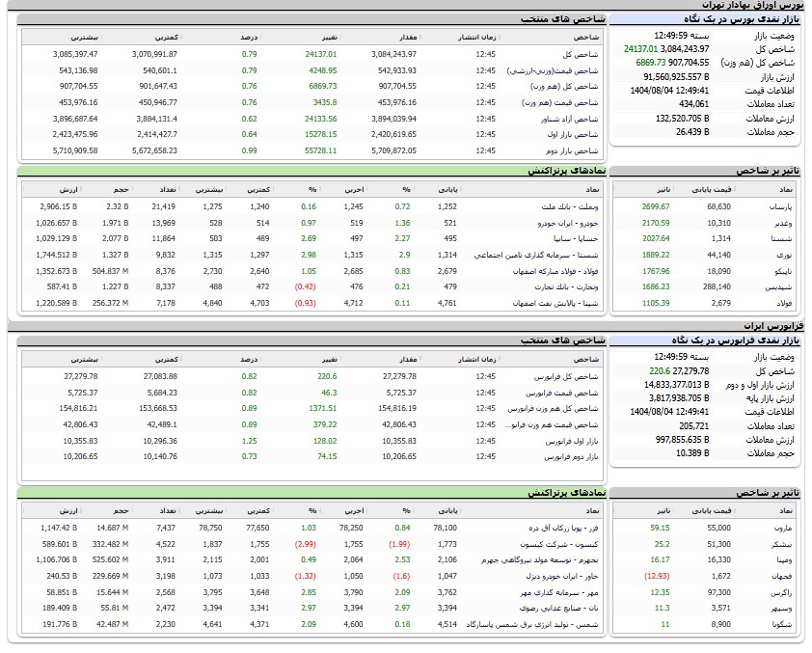Click the بازار دوم فرابورس index row
The width and height of the screenshot is (812, 653).
point(569,457)
